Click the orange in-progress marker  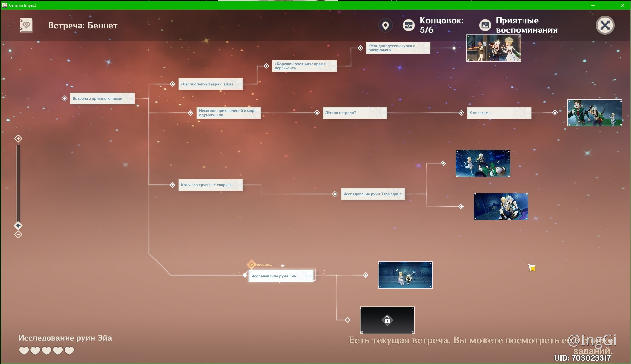(251, 264)
